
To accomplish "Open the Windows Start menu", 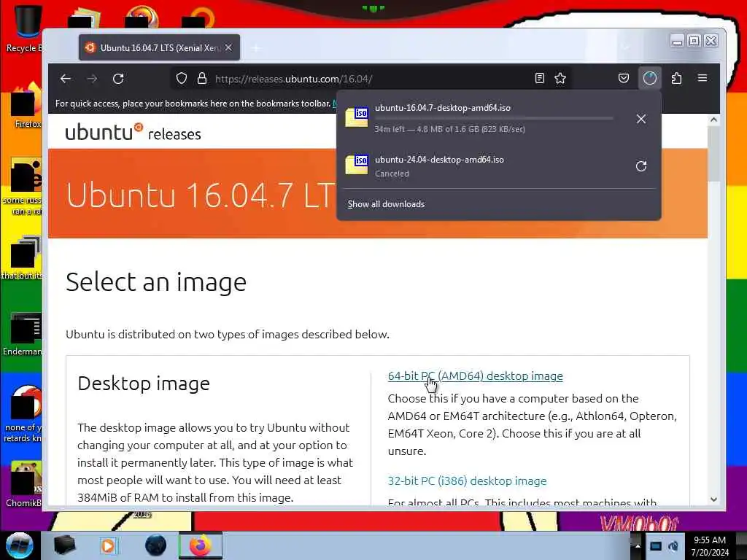I will pyautogui.click(x=19, y=545).
